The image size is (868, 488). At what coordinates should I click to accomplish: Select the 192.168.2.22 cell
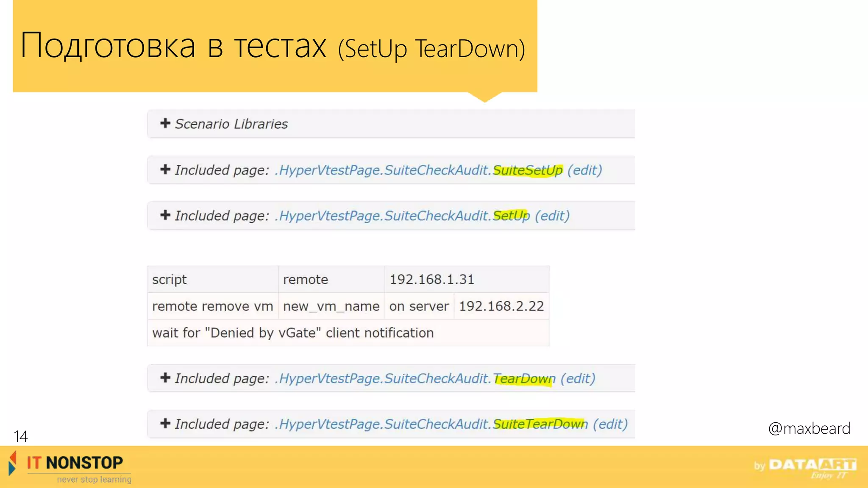[x=501, y=306]
